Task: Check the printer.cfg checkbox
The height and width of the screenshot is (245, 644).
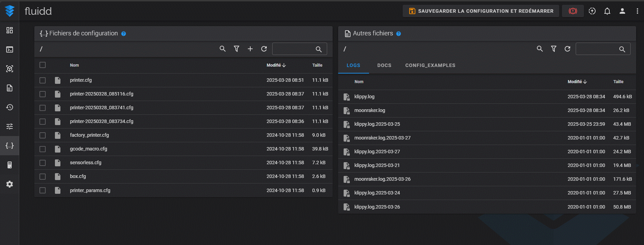Action: tap(43, 80)
